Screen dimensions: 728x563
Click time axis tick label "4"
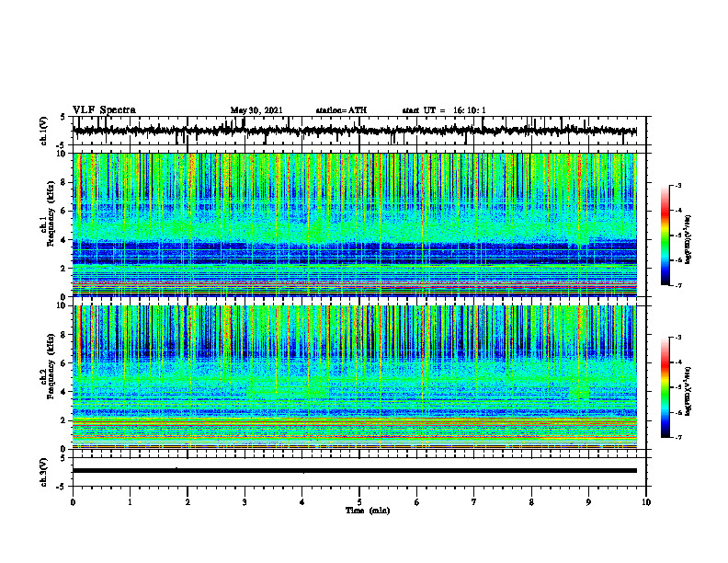302,501
